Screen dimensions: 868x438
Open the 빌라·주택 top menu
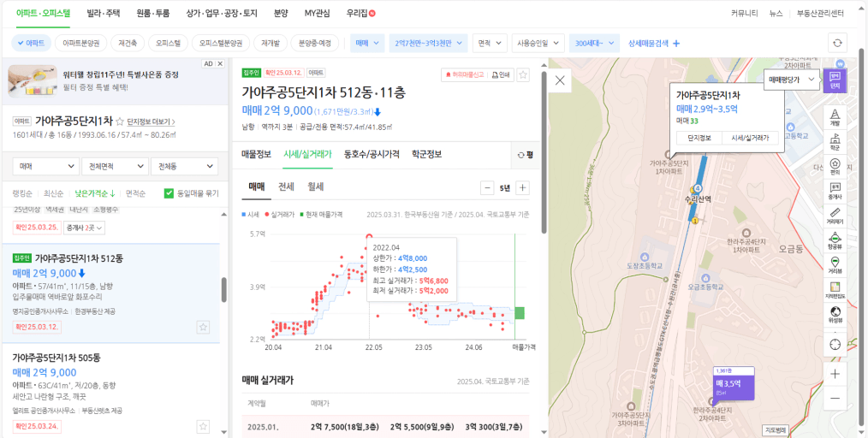(104, 14)
